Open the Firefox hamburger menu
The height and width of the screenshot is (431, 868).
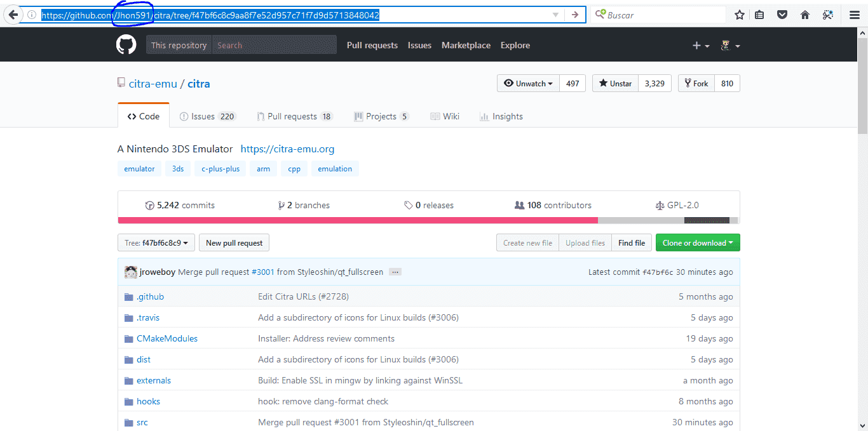855,15
